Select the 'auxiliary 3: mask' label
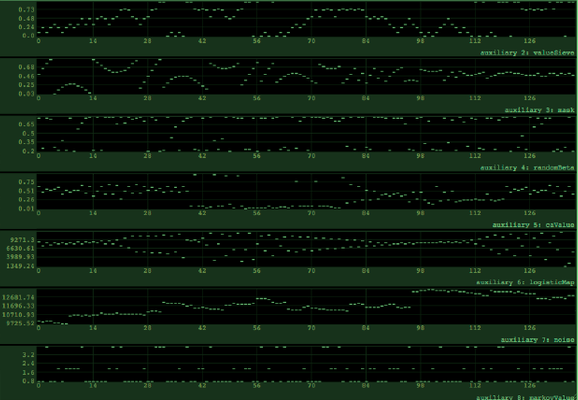 [x=539, y=110]
